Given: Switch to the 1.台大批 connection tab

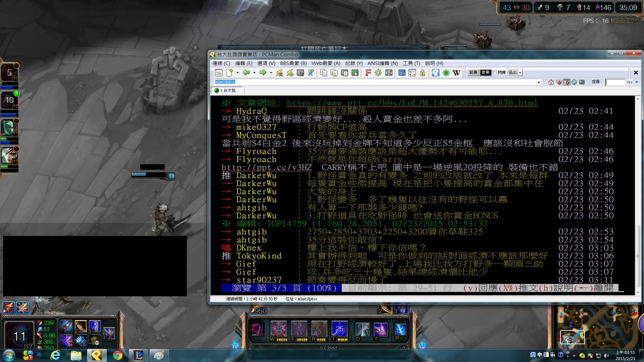Looking at the screenshot, I should point(227,90).
